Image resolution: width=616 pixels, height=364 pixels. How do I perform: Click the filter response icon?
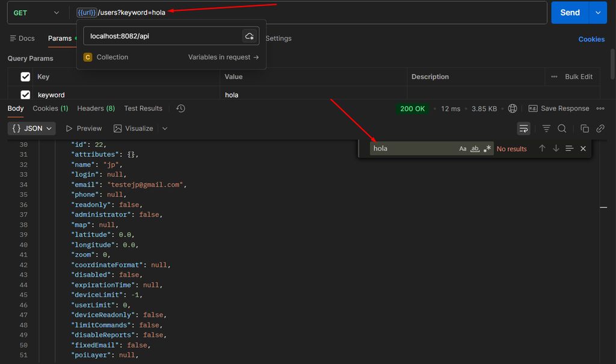pyautogui.click(x=546, y=129)
